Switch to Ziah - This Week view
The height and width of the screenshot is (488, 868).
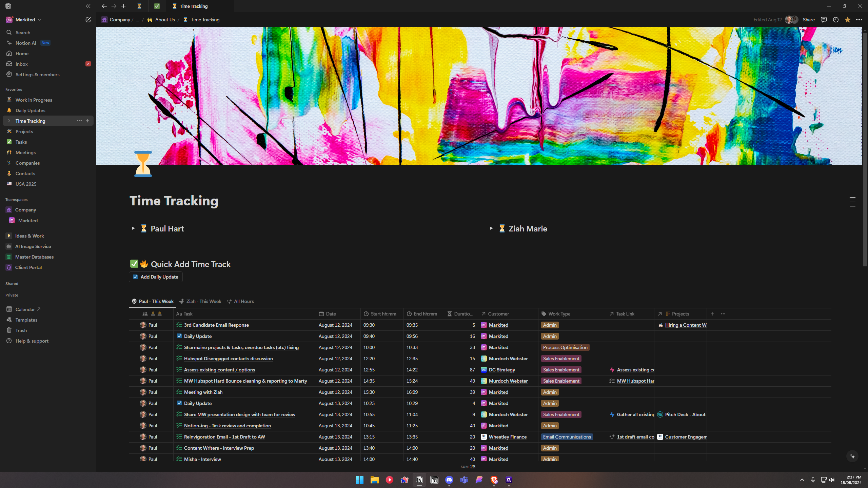tap(200, 301)
